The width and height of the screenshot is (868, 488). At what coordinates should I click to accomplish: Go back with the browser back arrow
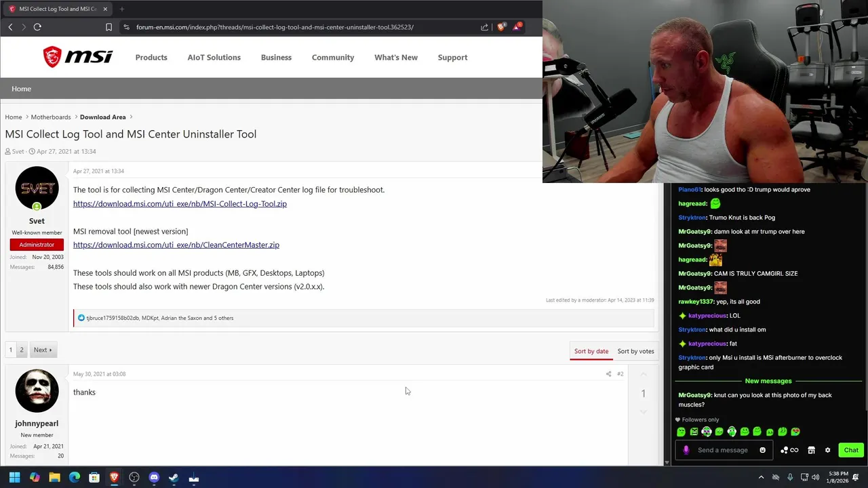pos(10,27)
